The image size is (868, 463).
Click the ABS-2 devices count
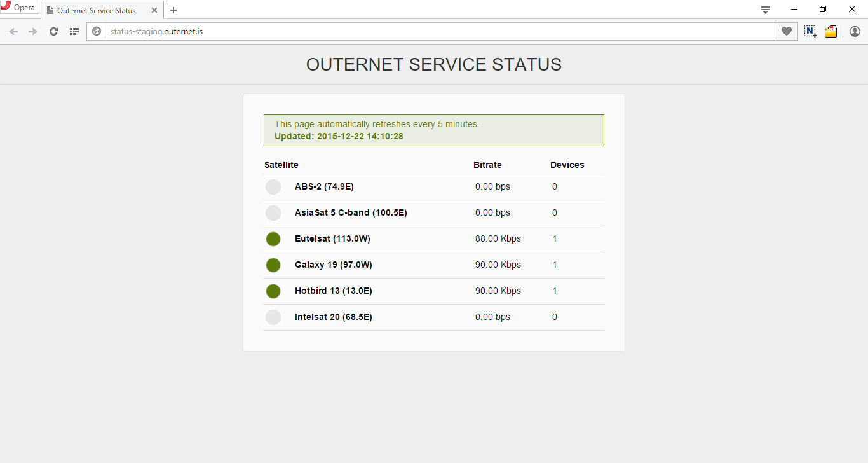[555, 186]
